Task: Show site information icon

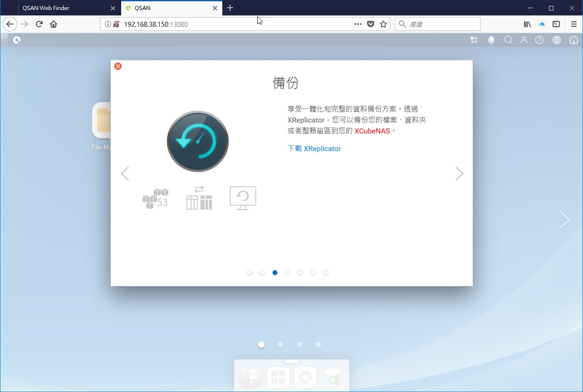Action: (108, 24)
